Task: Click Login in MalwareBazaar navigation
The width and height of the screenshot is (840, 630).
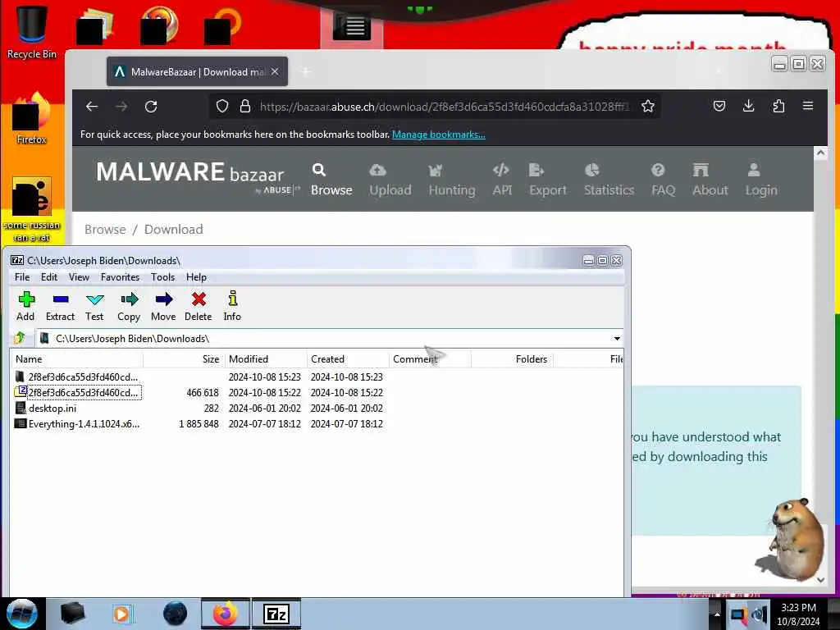Action: (x=760, y=180)
